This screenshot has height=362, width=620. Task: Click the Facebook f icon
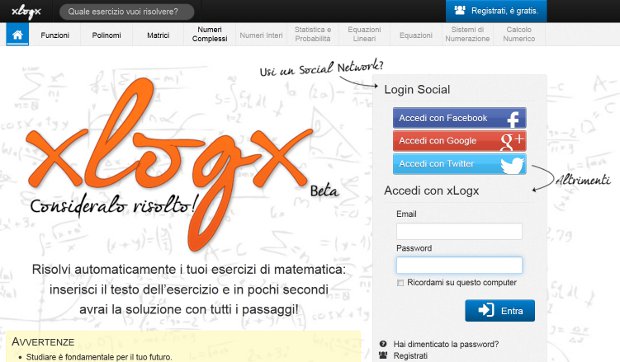[x=513, y=119]
